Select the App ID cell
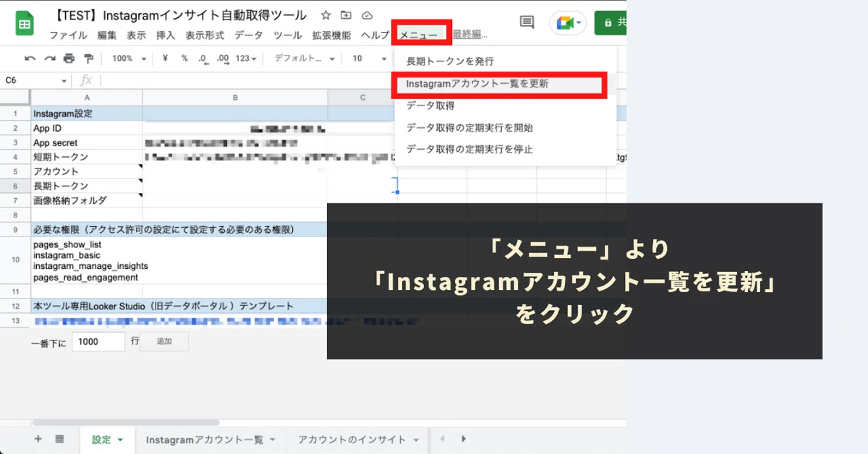 click(87, 128)
